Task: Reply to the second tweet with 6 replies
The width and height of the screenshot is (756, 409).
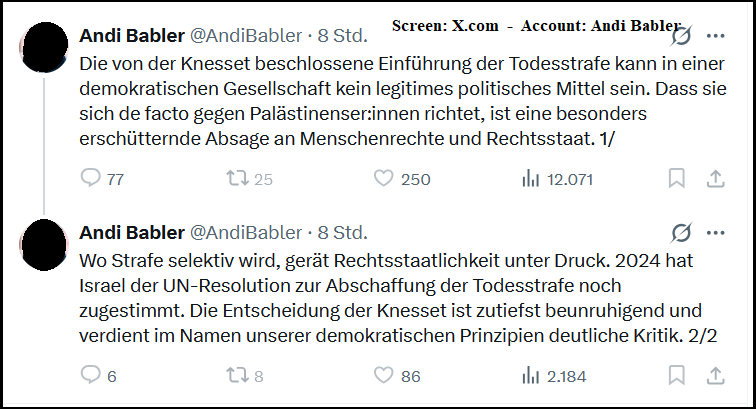Action: (x=90, y=376)
